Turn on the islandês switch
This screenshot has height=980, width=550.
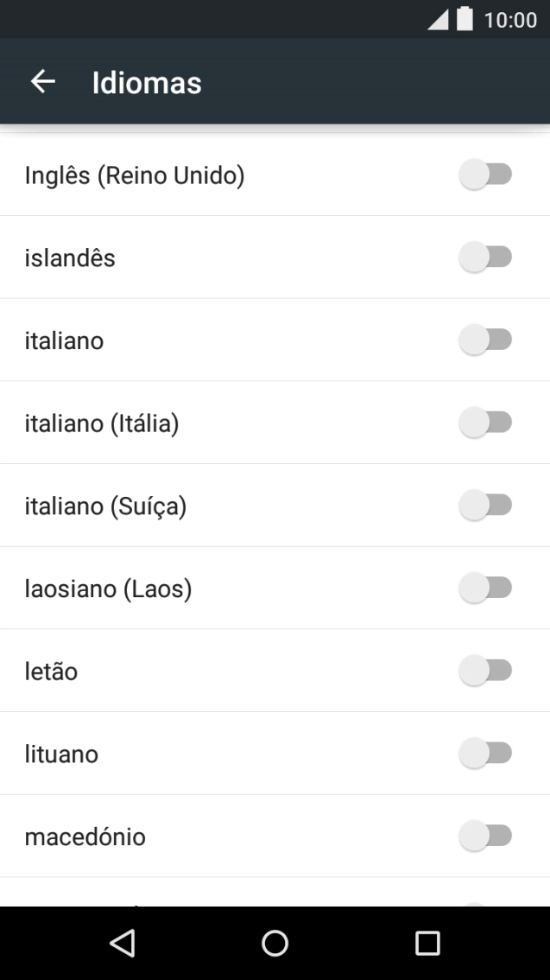click(486, 258)
